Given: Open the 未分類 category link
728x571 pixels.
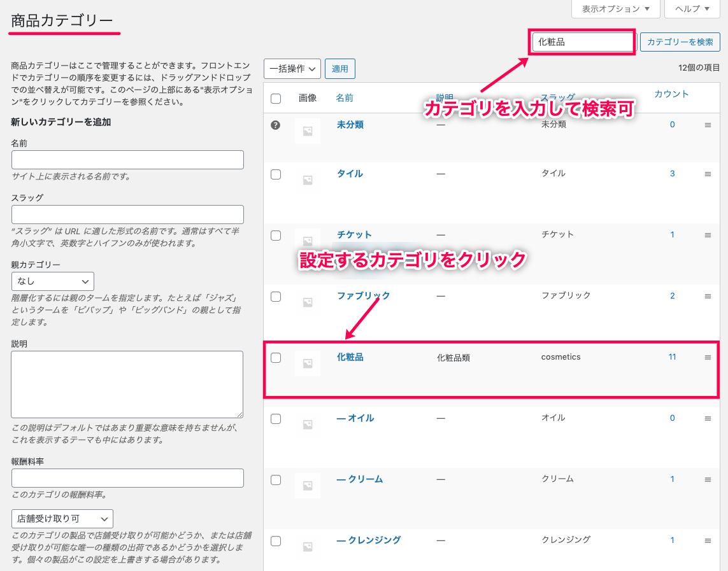Looking at the screenshot, I should tap(350, 125).
